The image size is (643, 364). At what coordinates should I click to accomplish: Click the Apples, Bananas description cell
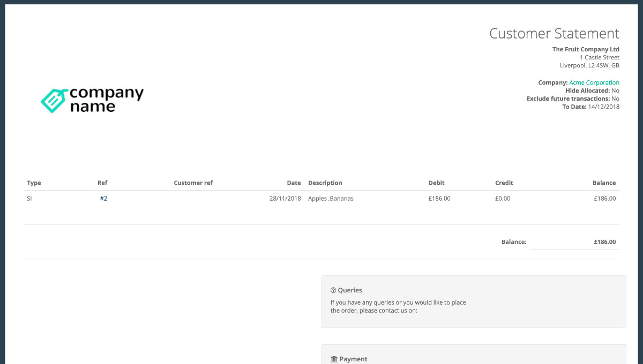click(331, 198)
